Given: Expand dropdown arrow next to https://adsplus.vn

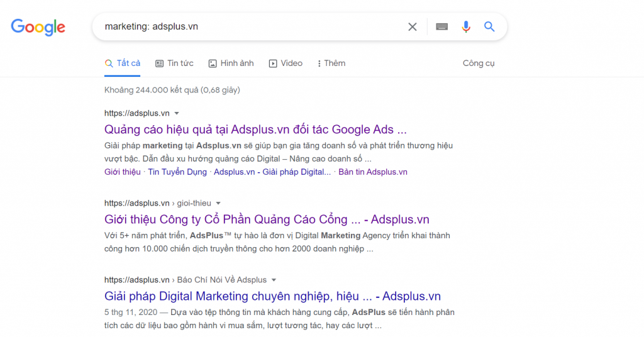Looking at the screenshot, I should click(177, 113).
